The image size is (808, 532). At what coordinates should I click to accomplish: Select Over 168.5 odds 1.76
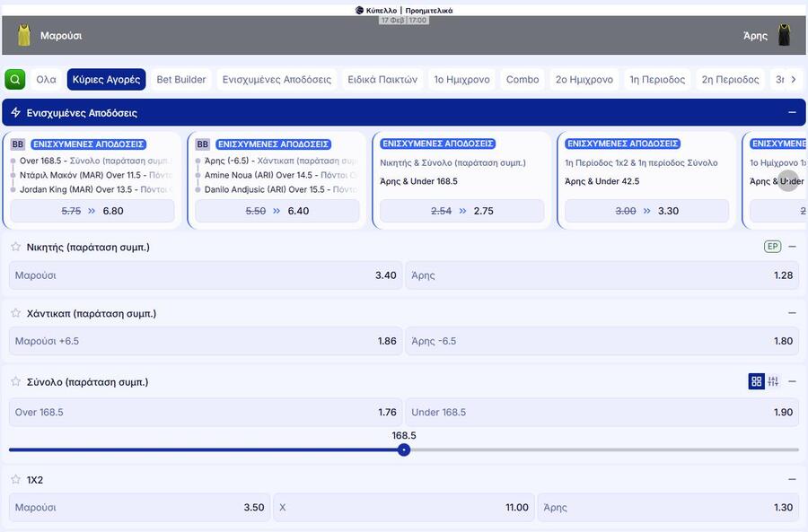point(206,413)
